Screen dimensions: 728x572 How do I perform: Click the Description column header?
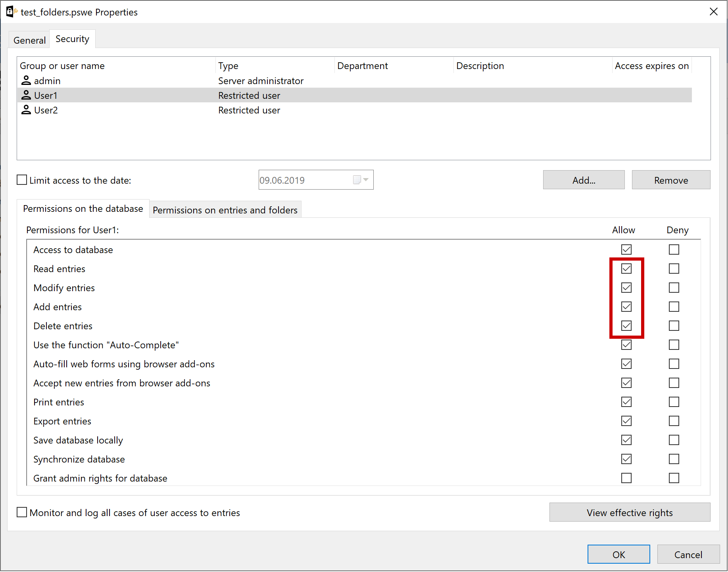(x=533, y=65)
